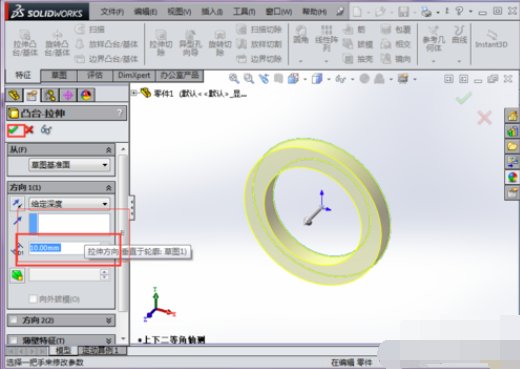This screenshot has height=369, width=520.
Task: Click the property panel scrollbar down arrow
Action: tap(123, 339)
